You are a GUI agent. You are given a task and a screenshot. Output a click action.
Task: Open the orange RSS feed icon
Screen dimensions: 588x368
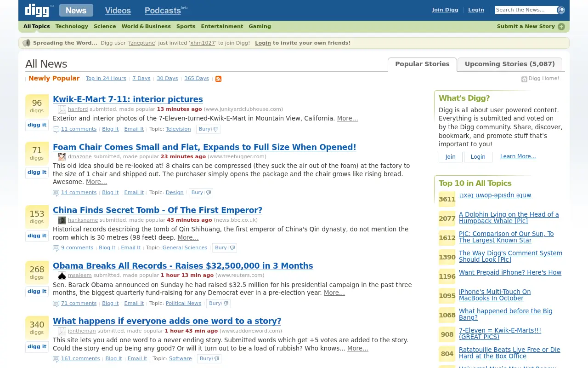218,79
